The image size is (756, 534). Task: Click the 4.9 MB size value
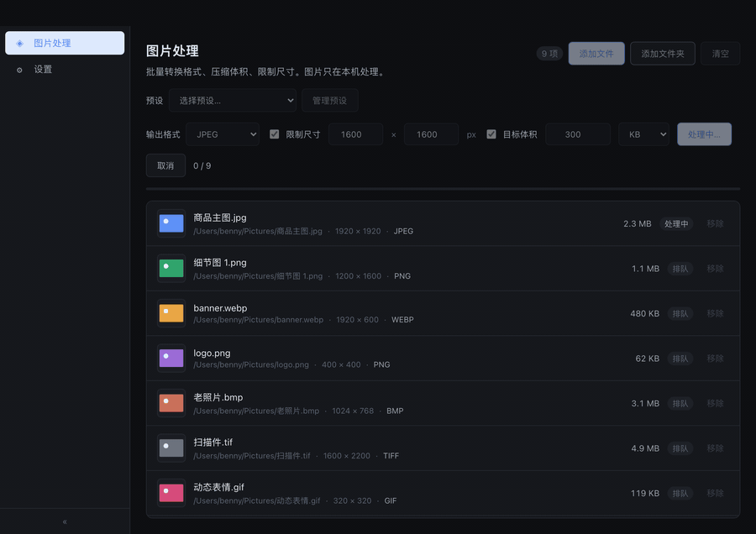click(645, 448)
